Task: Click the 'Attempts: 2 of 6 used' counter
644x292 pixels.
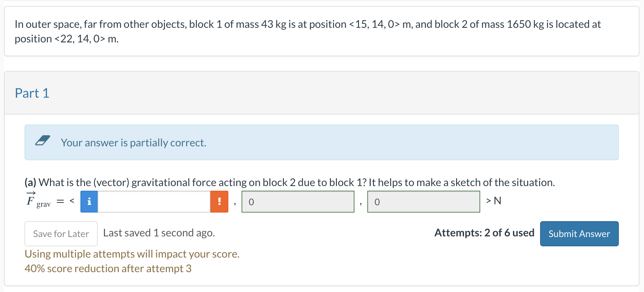Action: 484,233
